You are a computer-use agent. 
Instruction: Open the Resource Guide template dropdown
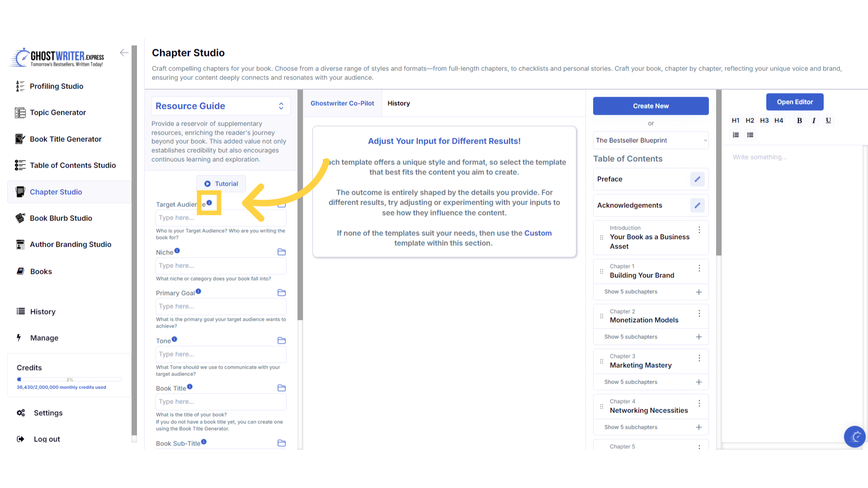(221, 106)
